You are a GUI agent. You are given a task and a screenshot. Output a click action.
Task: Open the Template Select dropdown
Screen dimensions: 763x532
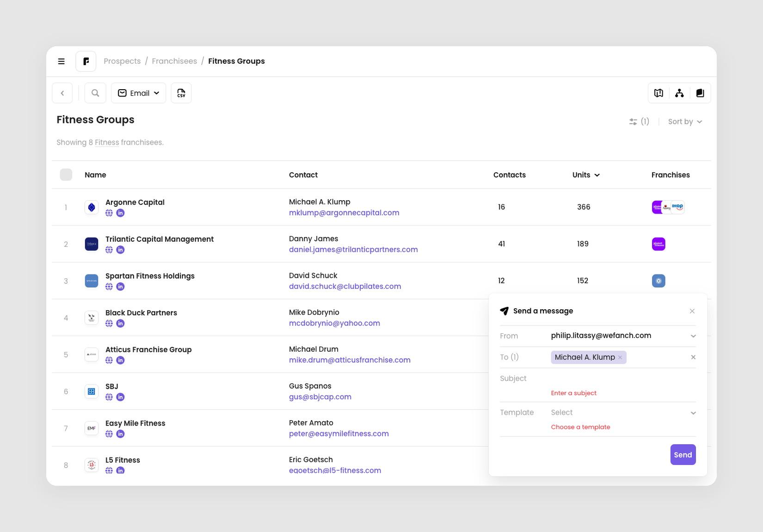point(623,413)
